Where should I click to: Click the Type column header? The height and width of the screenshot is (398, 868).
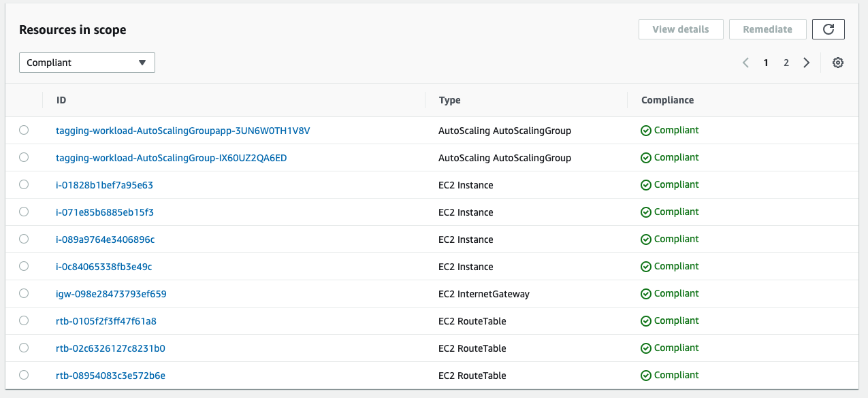450,100
